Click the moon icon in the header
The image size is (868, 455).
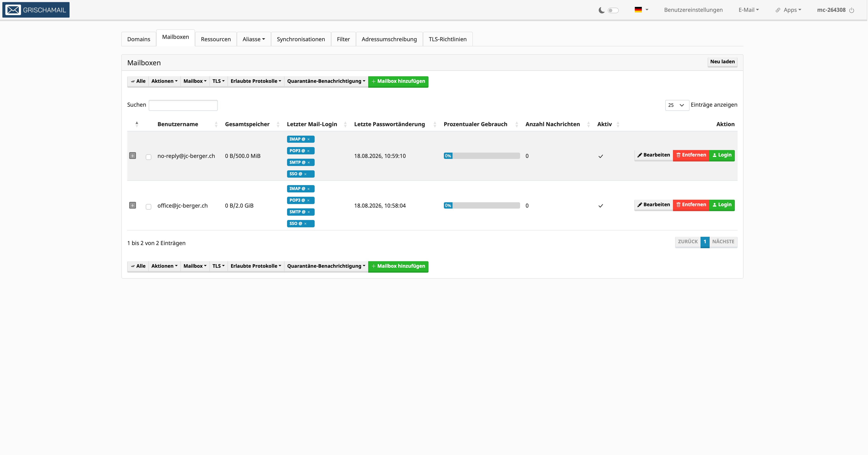pos(601,10)
